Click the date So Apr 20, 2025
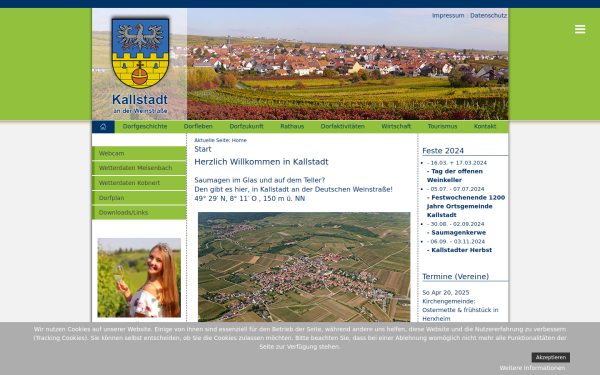This screenshot has height=375, width=600. pos(445,293)
